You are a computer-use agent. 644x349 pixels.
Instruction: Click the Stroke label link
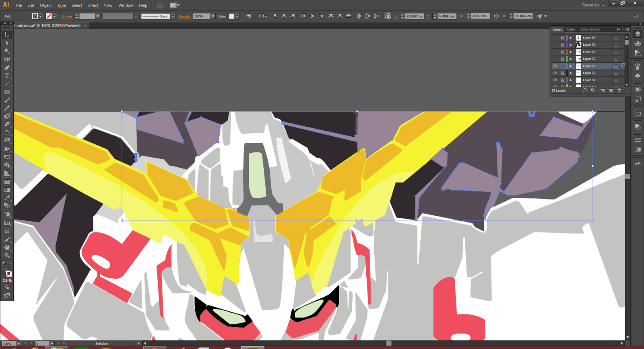coord(66,16)
